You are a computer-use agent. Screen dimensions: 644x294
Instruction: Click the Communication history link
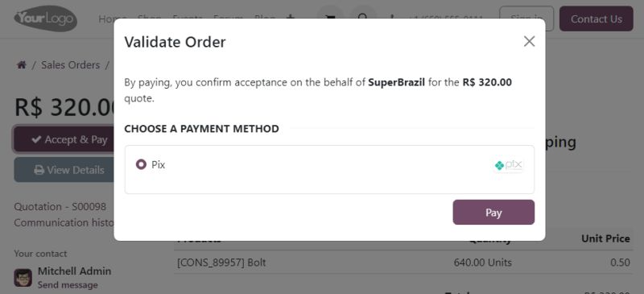64,222
